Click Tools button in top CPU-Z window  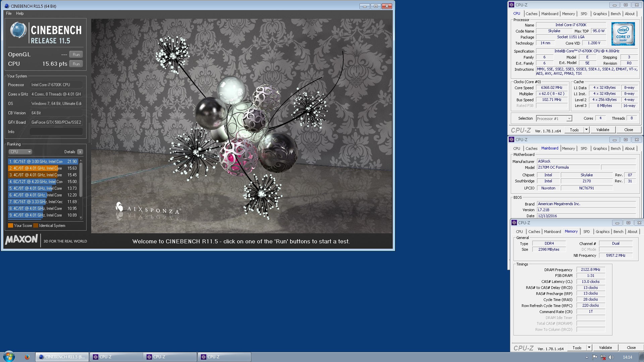(574, 130)
